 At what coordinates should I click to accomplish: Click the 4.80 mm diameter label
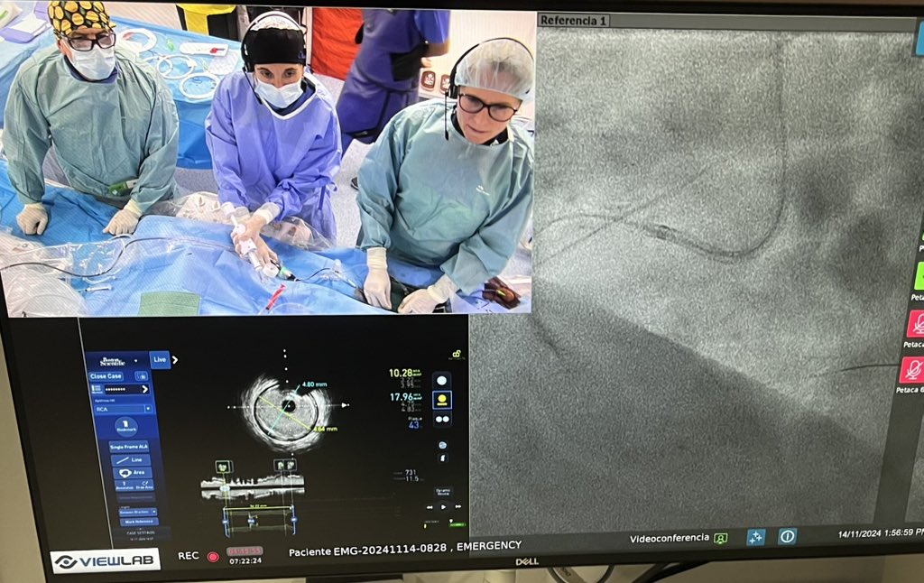(x=315, y=384)
